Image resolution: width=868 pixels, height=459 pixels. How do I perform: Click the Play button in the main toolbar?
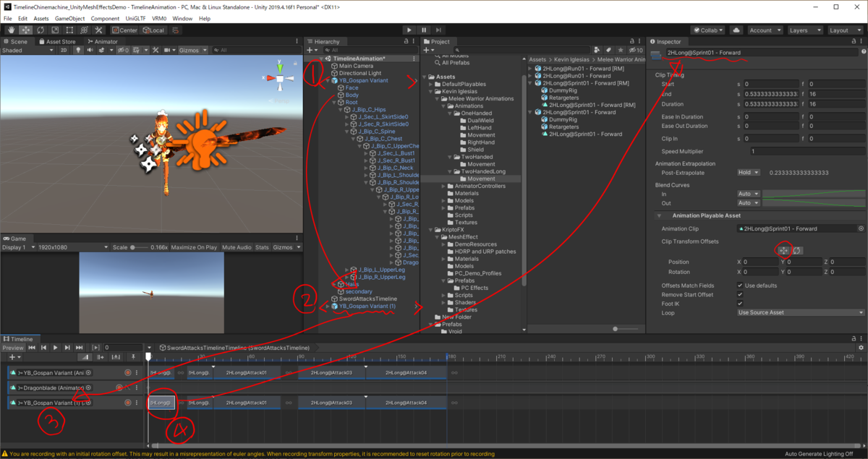point(409,30)
